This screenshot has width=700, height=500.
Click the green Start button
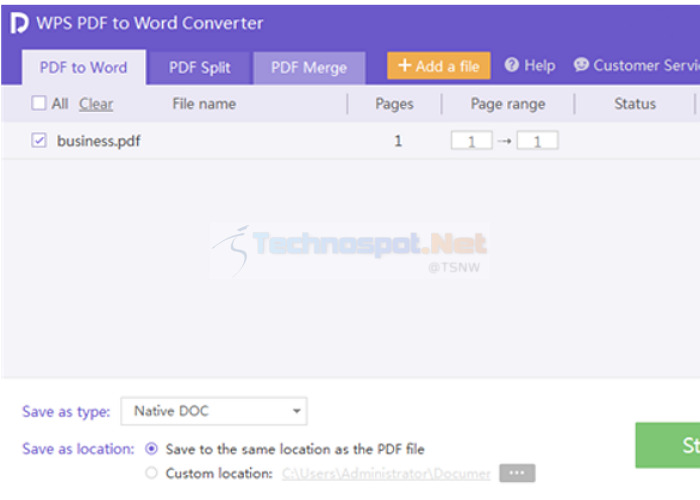[x=667, y=445]
